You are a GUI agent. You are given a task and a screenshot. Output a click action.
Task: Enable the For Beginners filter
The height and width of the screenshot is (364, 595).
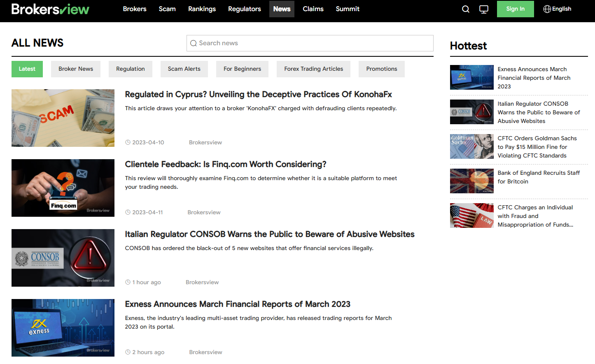coord(242,69)
